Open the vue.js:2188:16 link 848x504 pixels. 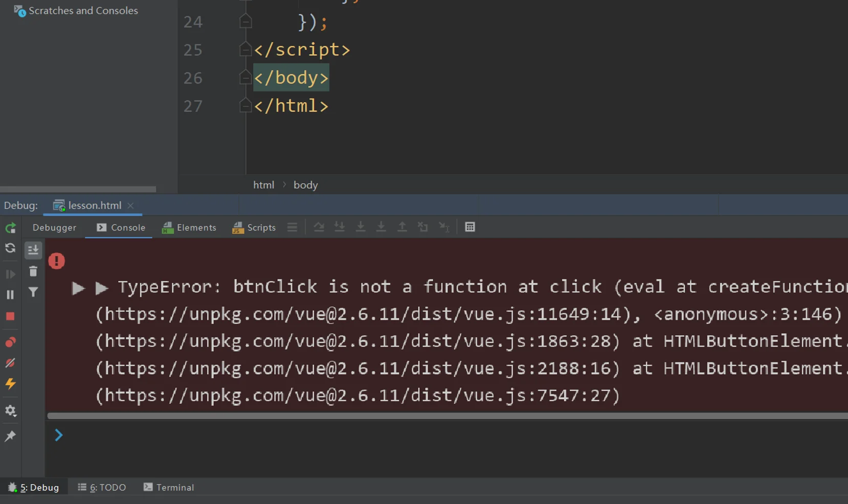(x=358, y=369)
